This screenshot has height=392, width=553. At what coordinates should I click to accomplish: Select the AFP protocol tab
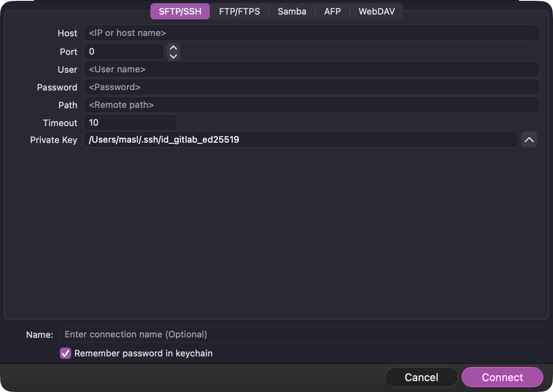click(332, 11)
